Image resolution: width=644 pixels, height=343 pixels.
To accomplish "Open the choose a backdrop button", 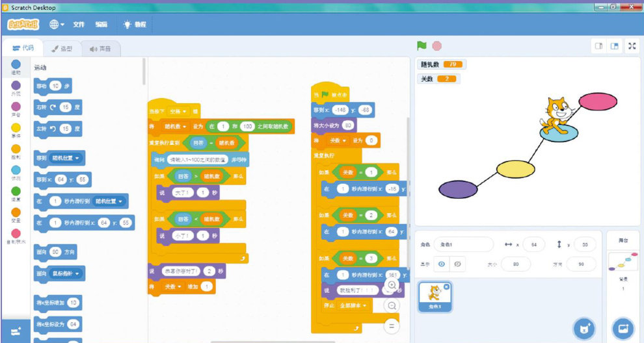I will pyautogui.click(x=623, y=328).
